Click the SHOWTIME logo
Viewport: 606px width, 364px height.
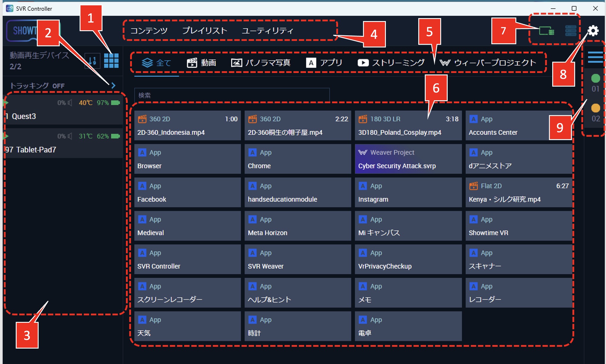33,31
